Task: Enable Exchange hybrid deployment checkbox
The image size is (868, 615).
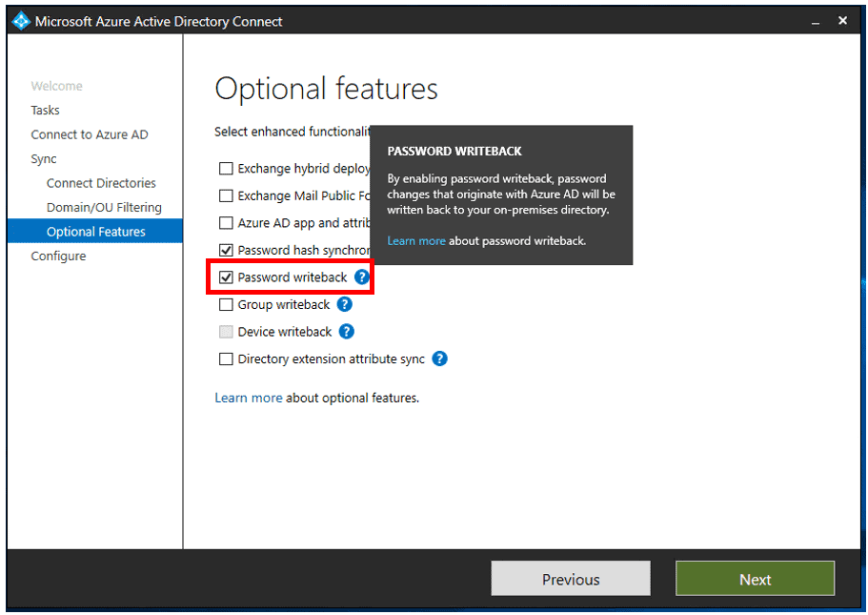Action: click(x=226, y=169)
